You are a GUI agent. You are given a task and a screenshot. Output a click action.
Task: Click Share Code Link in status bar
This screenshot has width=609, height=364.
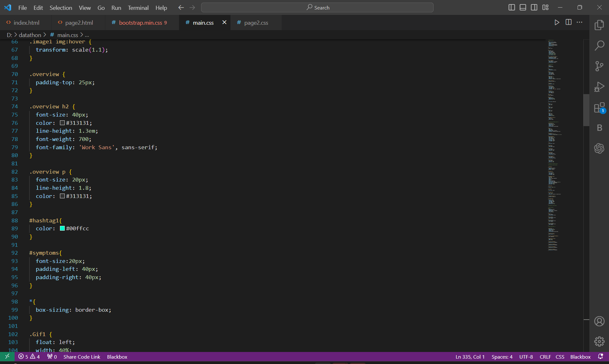[82, 357]
